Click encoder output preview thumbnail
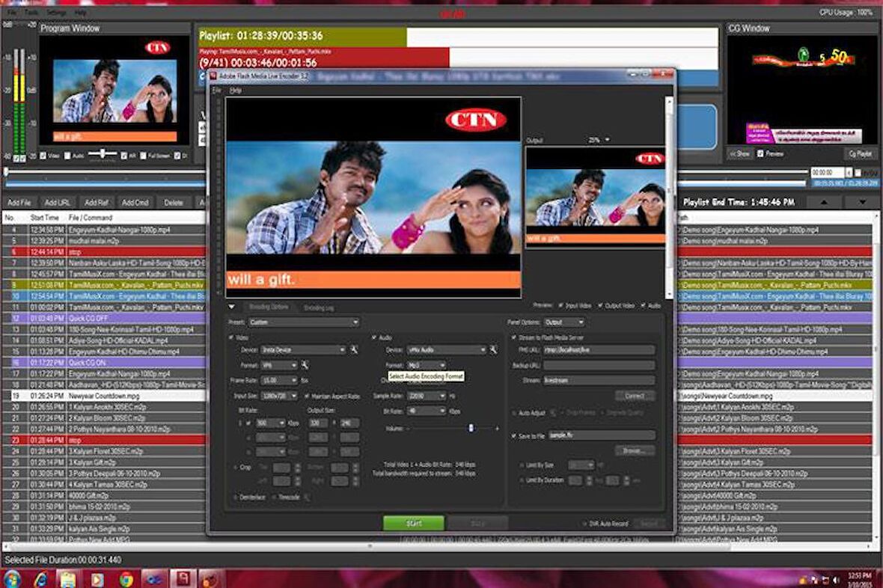Image resolution: width=883 pixels, height=588 pixels. point(595,197)
